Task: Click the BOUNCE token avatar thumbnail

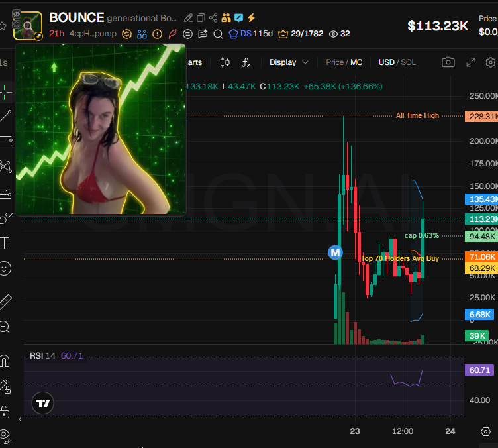Action: tap(28, 25)
